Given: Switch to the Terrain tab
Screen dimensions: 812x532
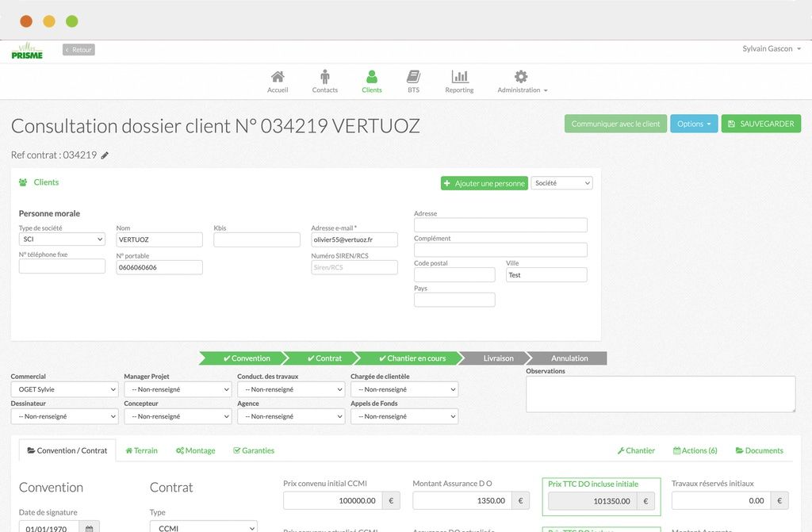Looking at the screenshot, I should point(142,450).
